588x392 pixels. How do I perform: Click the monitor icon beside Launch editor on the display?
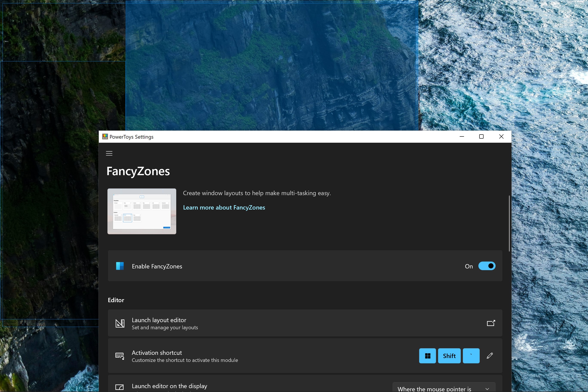119,387
